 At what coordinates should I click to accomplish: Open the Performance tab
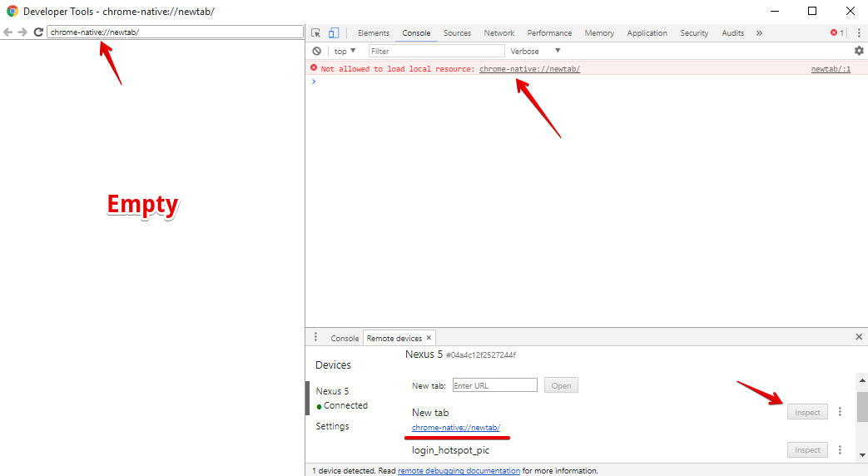pyautogui.click(x=549, y=33)
